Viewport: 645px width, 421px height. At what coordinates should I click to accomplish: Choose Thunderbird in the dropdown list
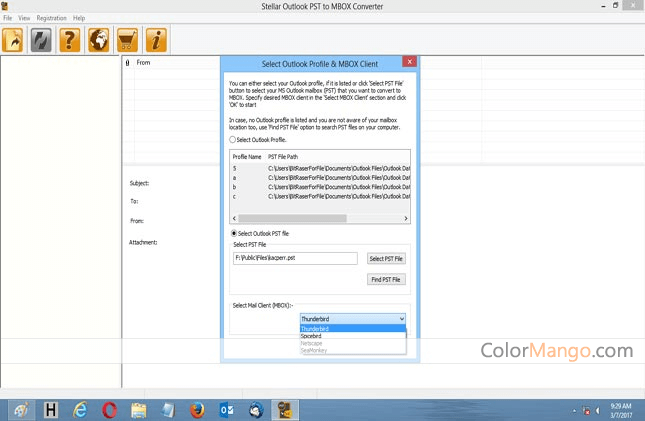[x=316, y=328]
